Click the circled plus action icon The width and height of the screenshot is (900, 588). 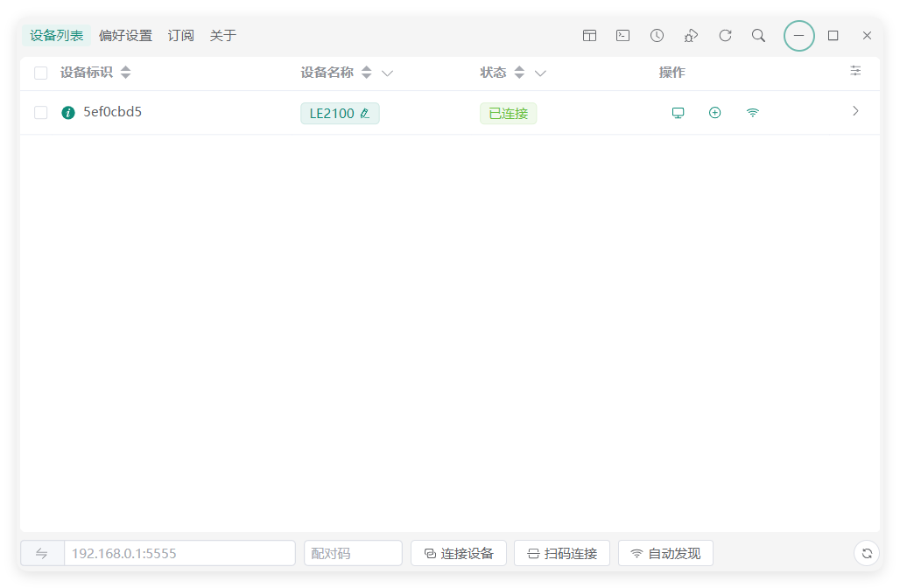tap(714, 112)
